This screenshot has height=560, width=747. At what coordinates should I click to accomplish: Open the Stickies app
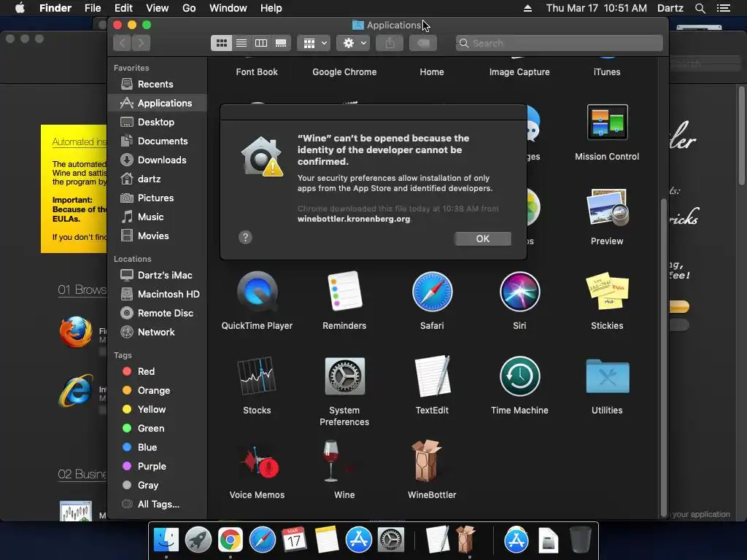[x=607, y=292]
